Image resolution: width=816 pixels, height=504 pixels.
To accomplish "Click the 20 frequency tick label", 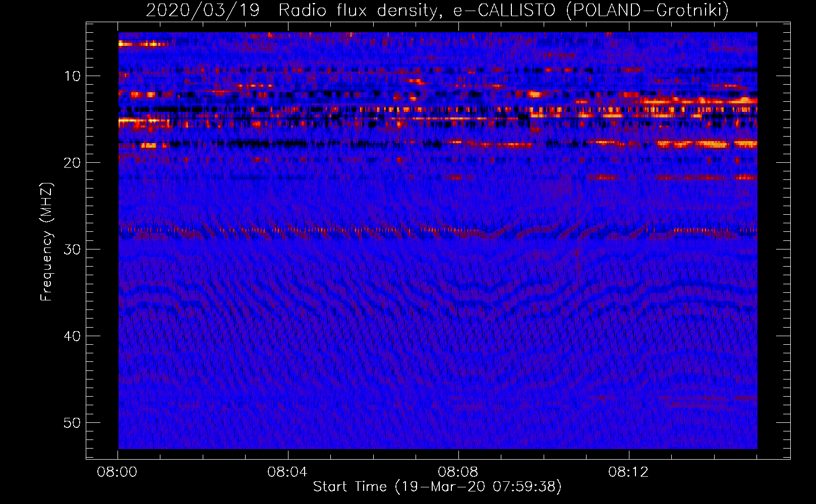I will tap(73, 163).
